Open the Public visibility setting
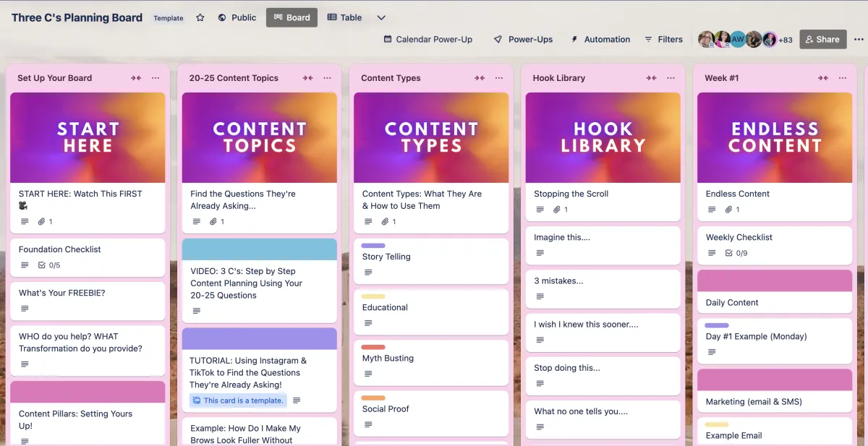 [x=237, y=18]
